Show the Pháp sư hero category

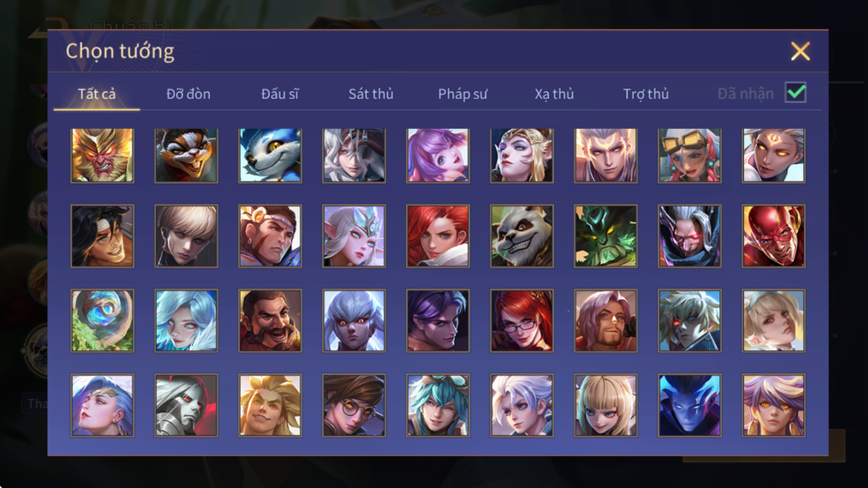click(x=463, y=94)
